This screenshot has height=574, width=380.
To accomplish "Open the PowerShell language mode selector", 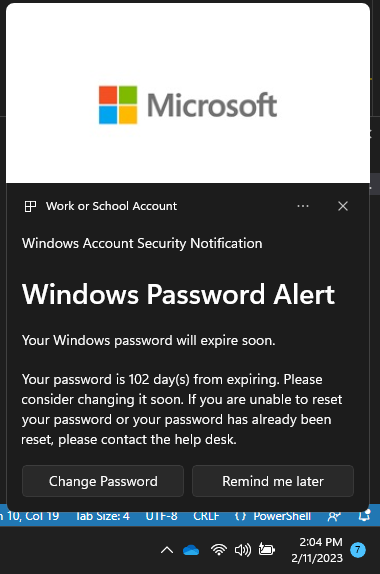I will pos(273,516).
